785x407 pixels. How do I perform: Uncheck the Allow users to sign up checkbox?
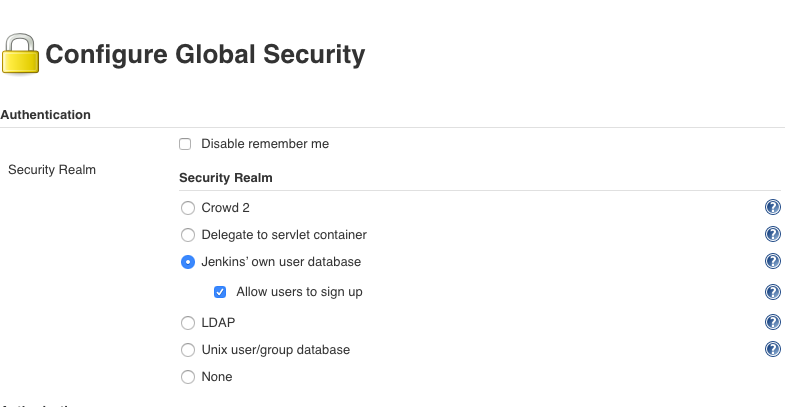[x=220, y=292]
